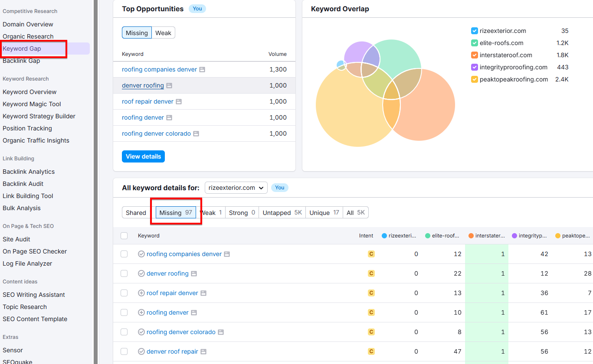
Task: Select the Missing 97 keywords tab
Action: (176, 213)
